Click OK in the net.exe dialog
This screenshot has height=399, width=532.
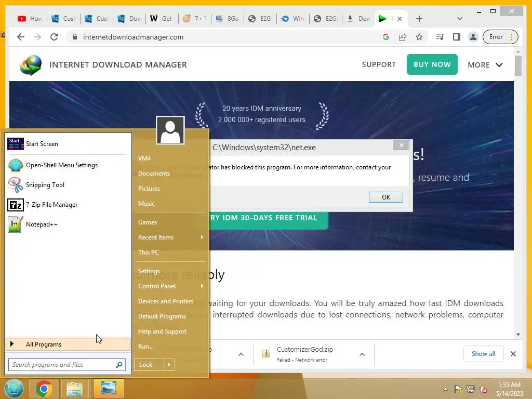pos(386,197)
